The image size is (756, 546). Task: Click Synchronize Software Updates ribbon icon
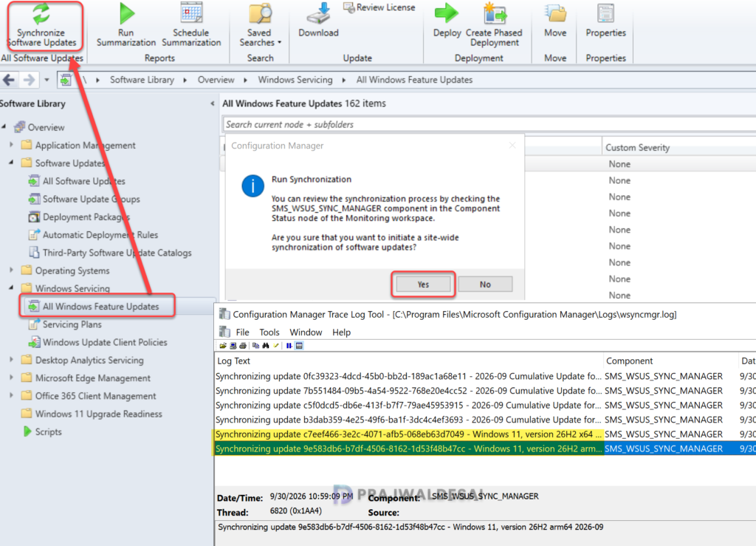[41, 25]
